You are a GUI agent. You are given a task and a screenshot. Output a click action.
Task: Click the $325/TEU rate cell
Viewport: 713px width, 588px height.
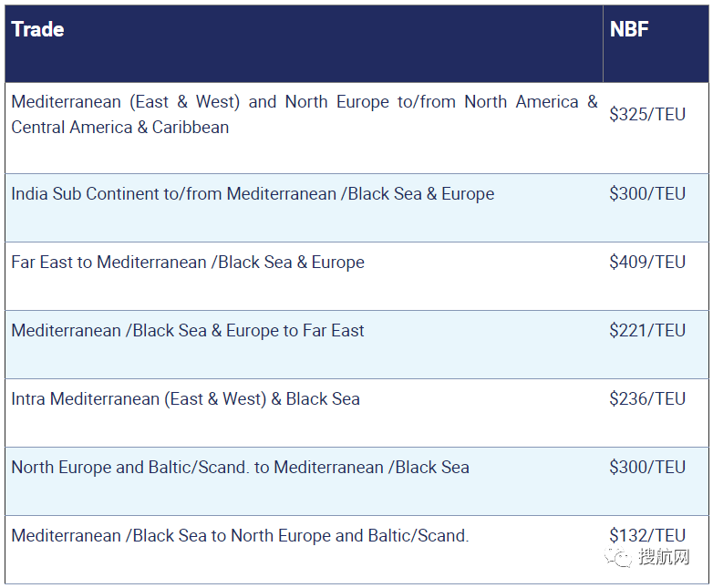click(647, 114)
